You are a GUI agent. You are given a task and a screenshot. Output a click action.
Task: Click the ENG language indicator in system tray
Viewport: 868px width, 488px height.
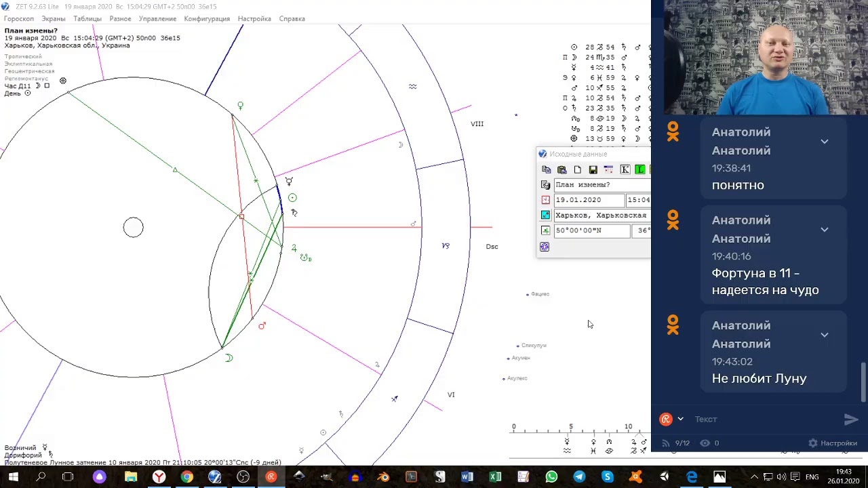point(812,477)
